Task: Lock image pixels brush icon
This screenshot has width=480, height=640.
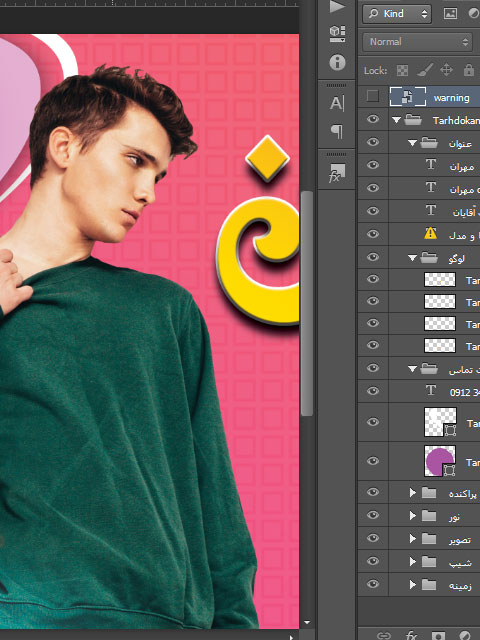Action: 425,70
